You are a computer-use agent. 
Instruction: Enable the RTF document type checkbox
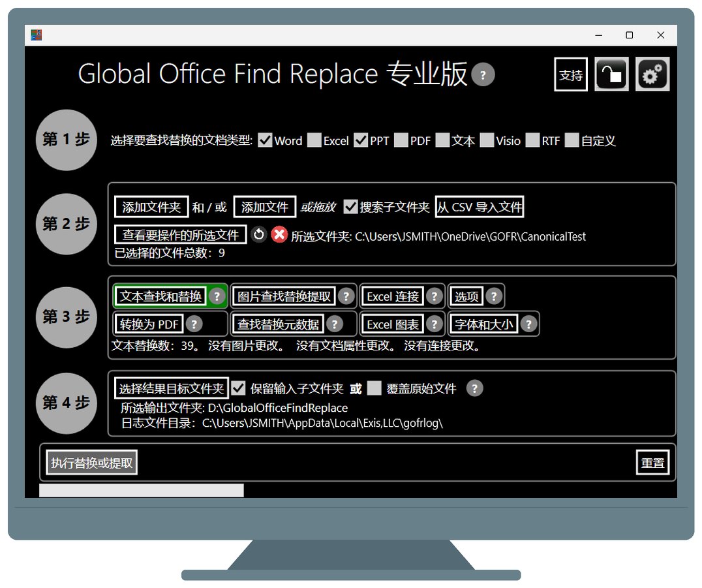pyautogui.click(x=533, y=140)
